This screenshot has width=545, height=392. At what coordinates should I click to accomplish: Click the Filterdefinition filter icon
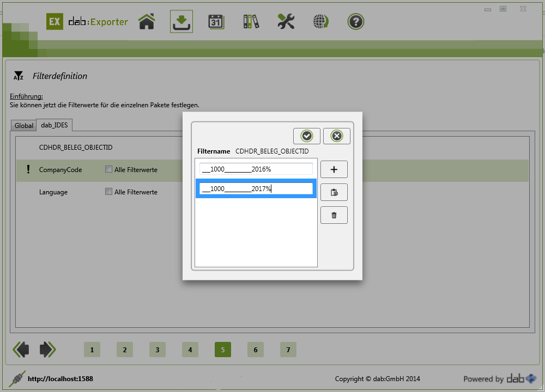click(19, 76)
